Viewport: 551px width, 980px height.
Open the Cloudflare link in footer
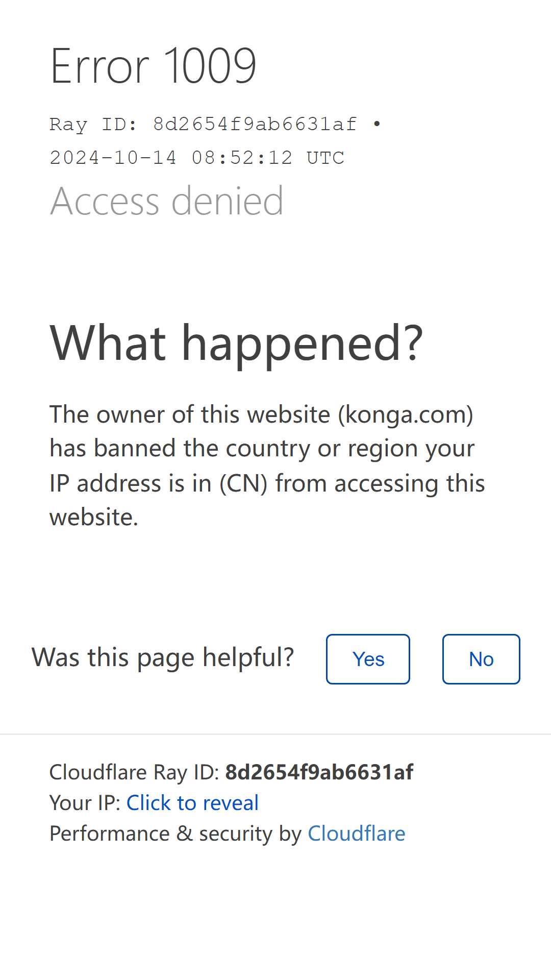(x=356, y=834)
